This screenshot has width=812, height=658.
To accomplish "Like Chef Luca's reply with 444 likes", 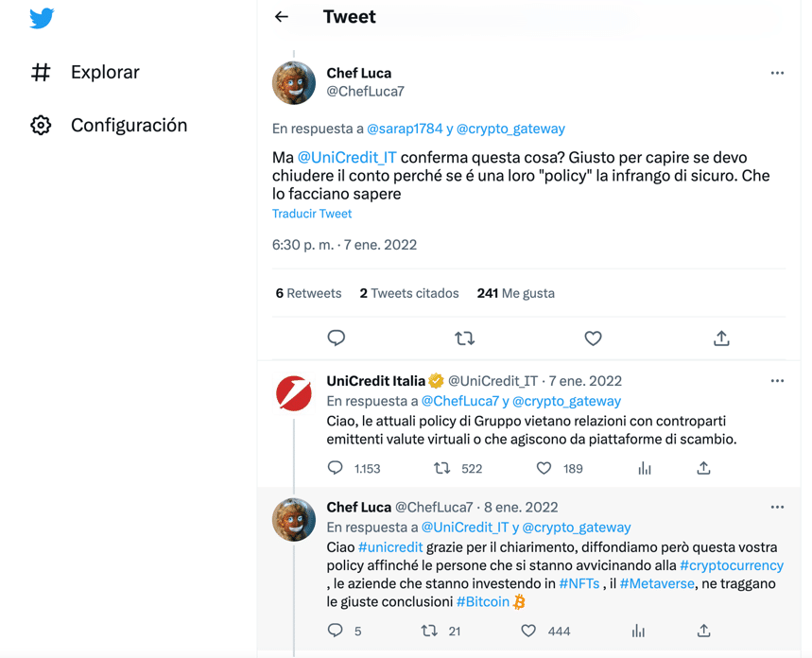I will coord(528,632).
